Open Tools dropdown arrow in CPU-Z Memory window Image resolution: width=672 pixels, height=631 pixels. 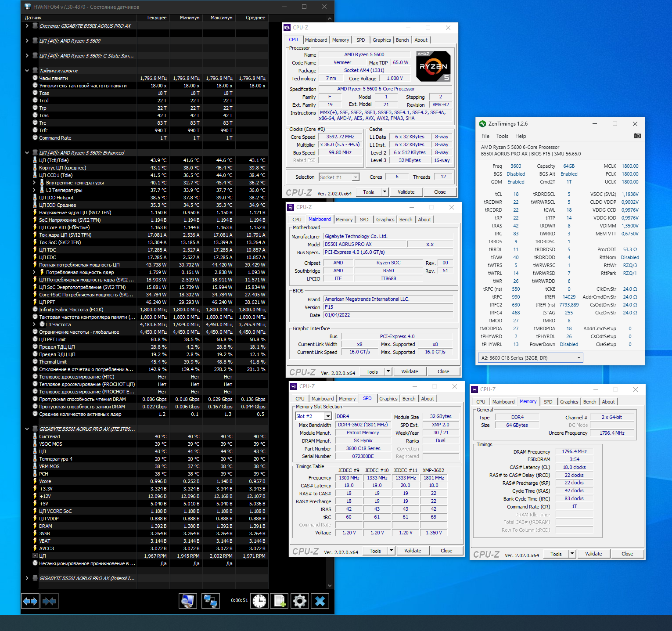coord(572,554)
